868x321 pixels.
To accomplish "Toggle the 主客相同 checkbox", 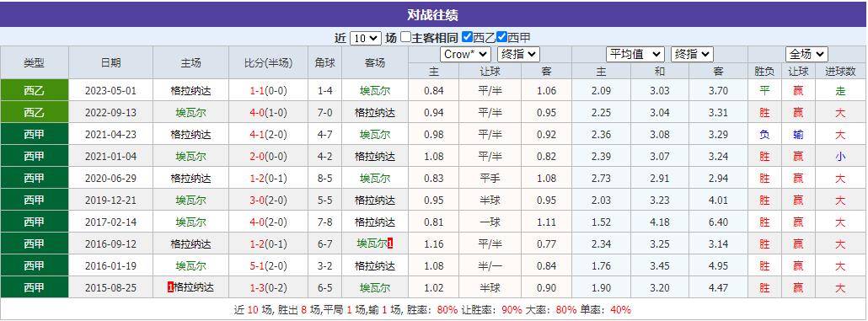I will pos(405,37).
